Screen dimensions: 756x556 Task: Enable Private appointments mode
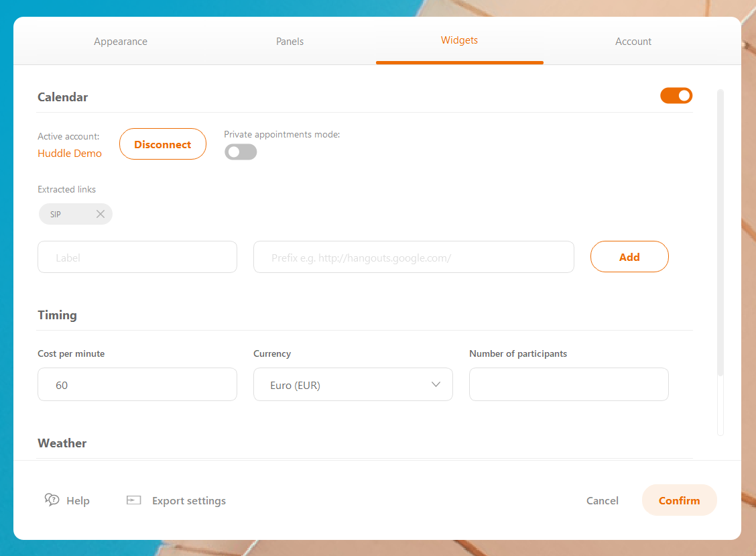pos(241,152)
